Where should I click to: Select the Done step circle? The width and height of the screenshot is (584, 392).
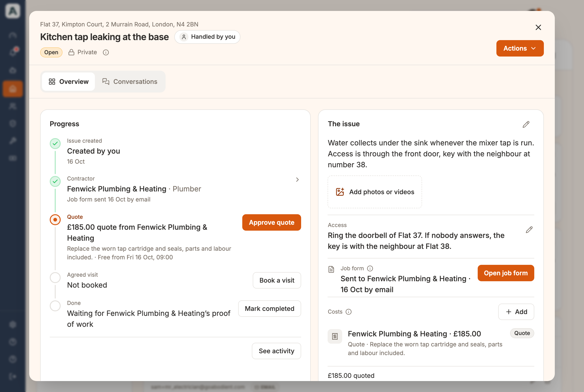tap(55, 306)
